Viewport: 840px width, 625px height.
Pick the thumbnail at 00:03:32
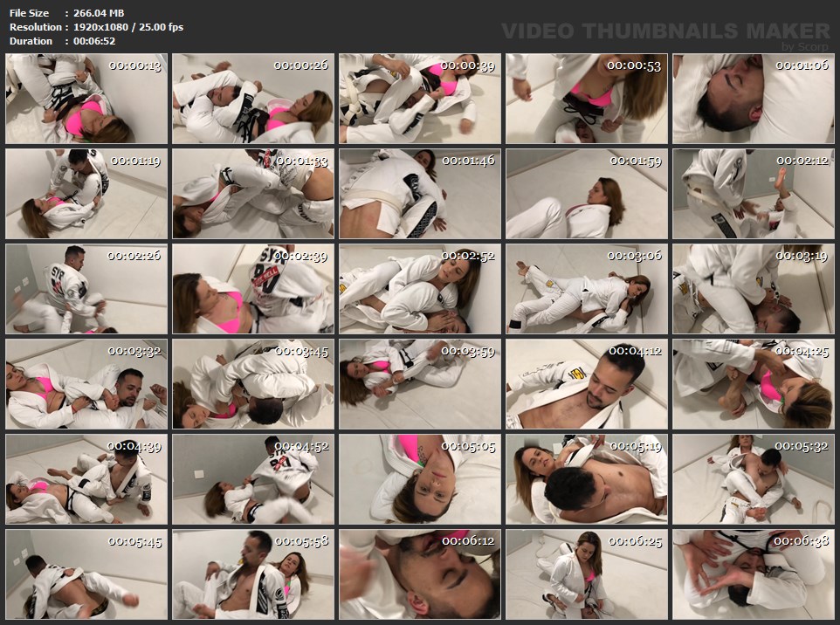pos(86,384)
